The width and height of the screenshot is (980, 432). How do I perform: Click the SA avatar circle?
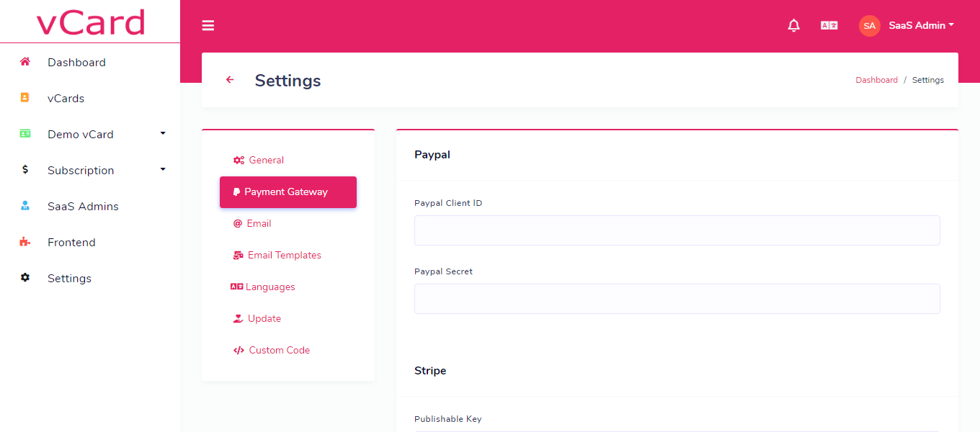869,26
